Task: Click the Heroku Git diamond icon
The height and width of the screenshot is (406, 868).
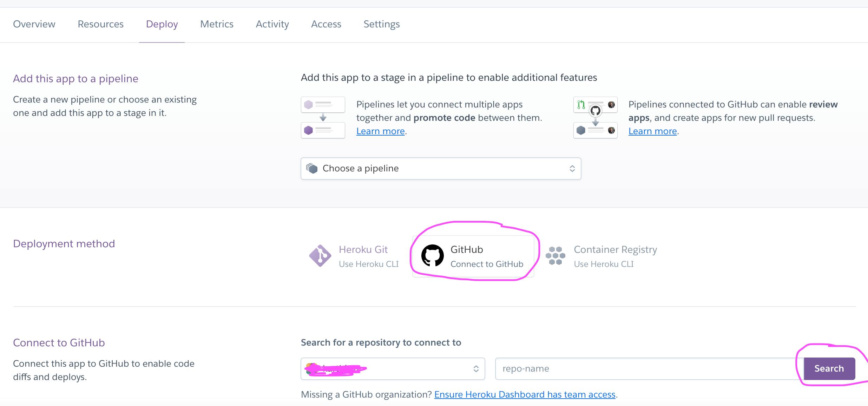Action: click(320, 256)
